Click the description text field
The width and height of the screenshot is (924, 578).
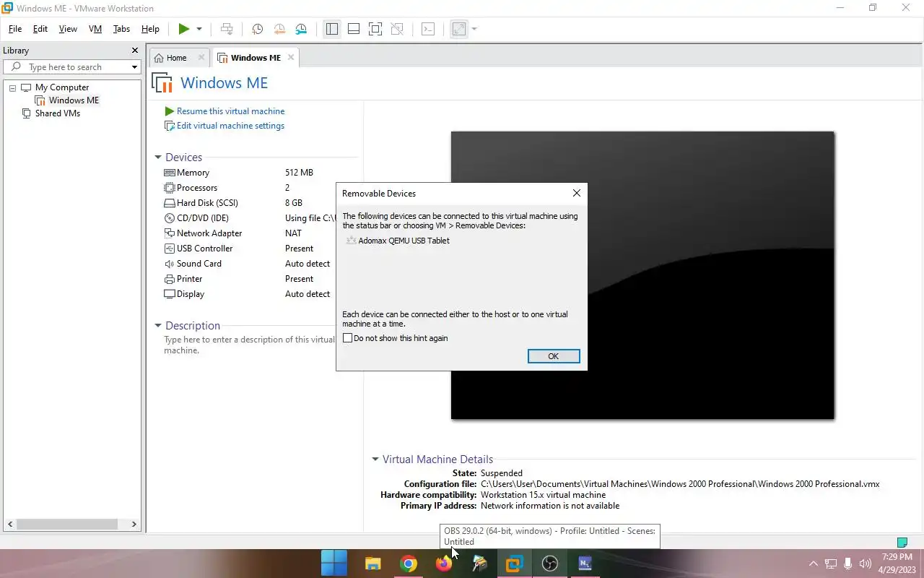[x=249, y=345]
